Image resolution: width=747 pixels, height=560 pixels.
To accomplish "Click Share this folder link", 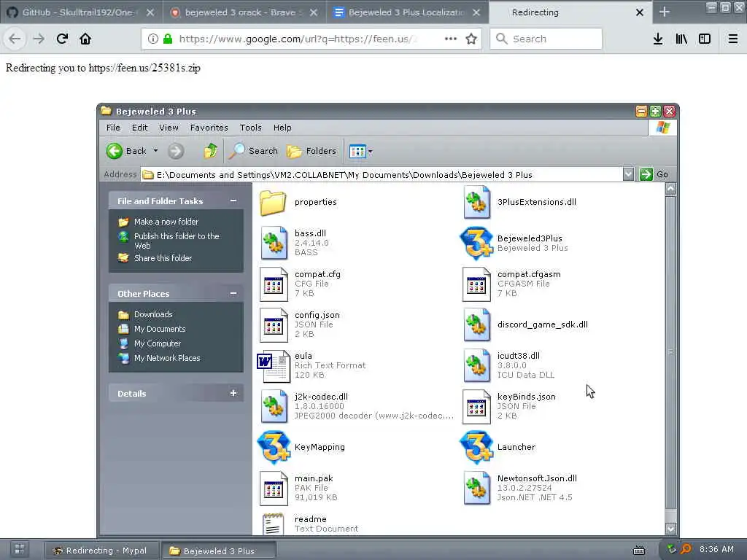I will pos(163,258).
